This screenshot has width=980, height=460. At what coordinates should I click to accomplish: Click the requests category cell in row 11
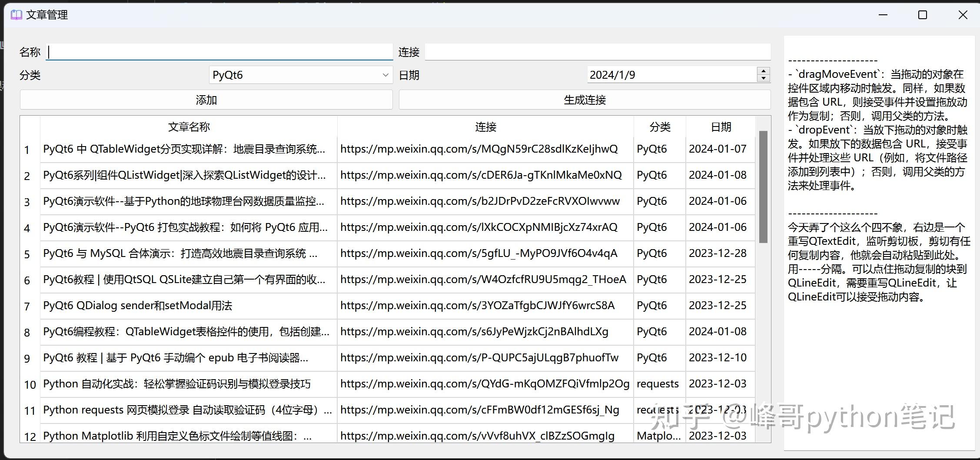pyautogui.click(x=658, y=410)
